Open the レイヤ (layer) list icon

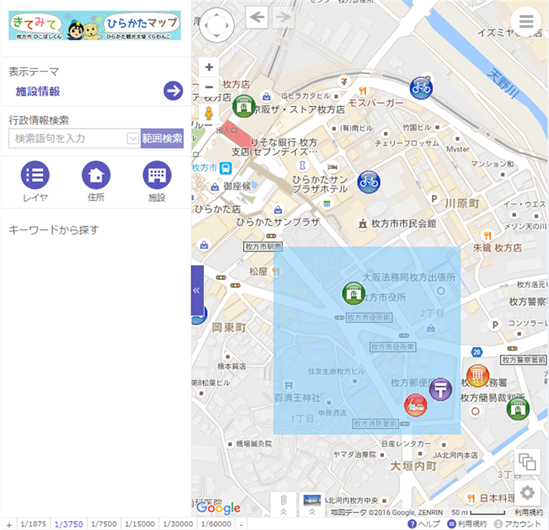click(x=35, y=175)
